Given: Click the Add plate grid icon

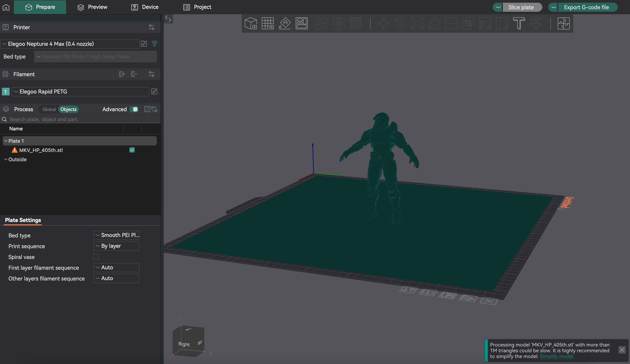Looking at the screenshot, I should pos(267,23).
